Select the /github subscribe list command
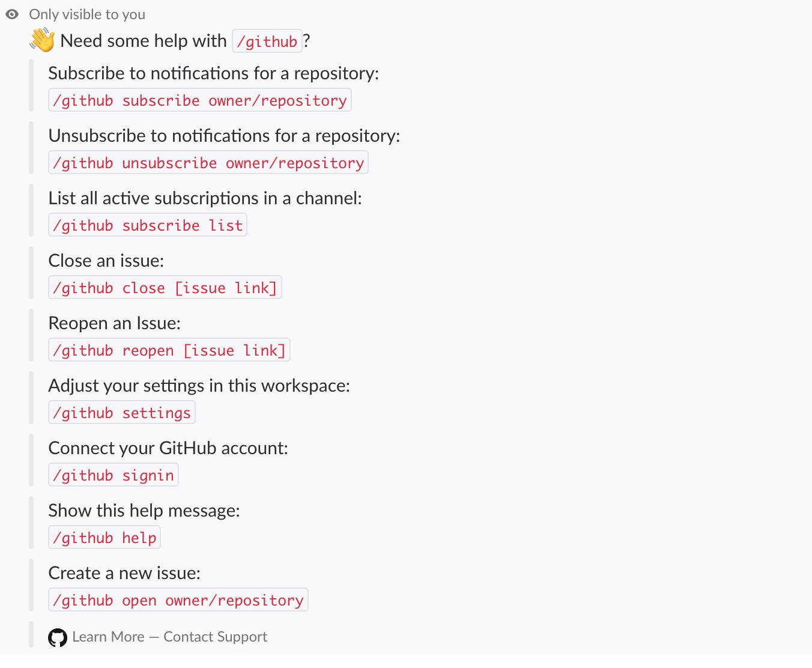This screenshot has width=812, height=668. 147,225
